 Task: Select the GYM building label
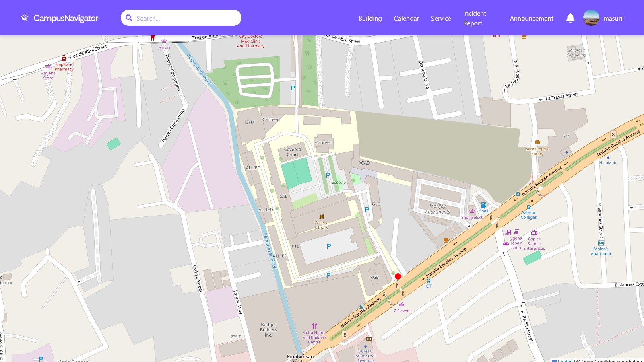pos(250,122)
